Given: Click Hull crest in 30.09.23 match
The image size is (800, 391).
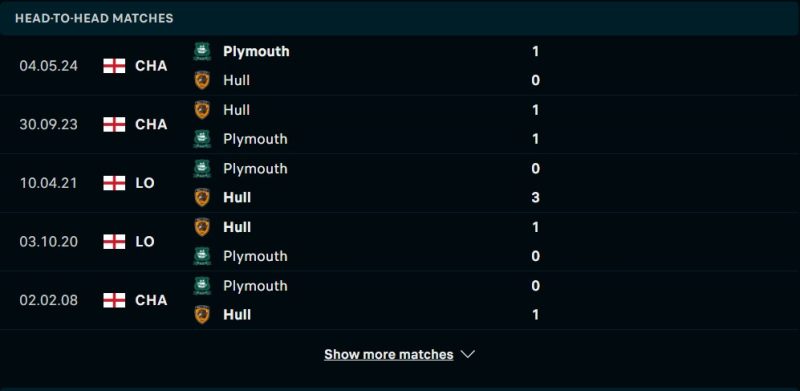Looking at the screenshot, I should click(202, 110).
